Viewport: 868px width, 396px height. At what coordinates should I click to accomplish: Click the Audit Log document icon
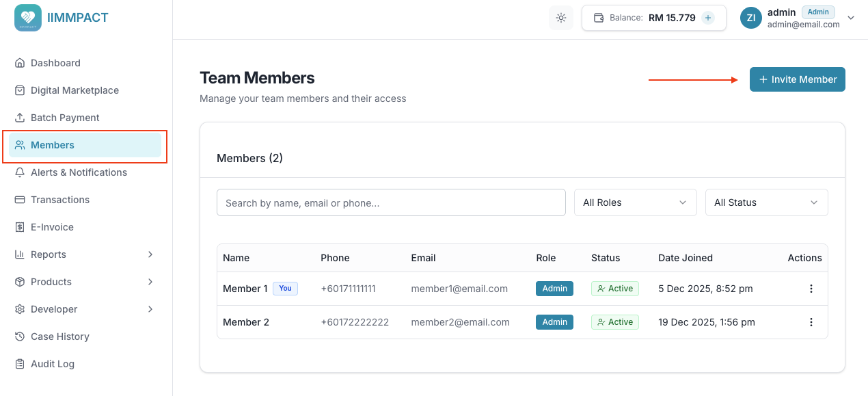pyautogui.click(x=21, y=363)
